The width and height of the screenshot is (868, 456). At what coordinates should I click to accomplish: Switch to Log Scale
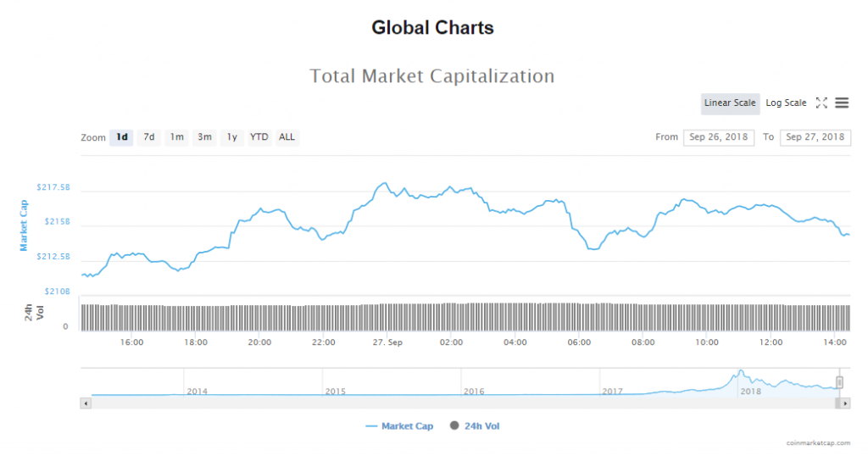(x=786, y=103)
